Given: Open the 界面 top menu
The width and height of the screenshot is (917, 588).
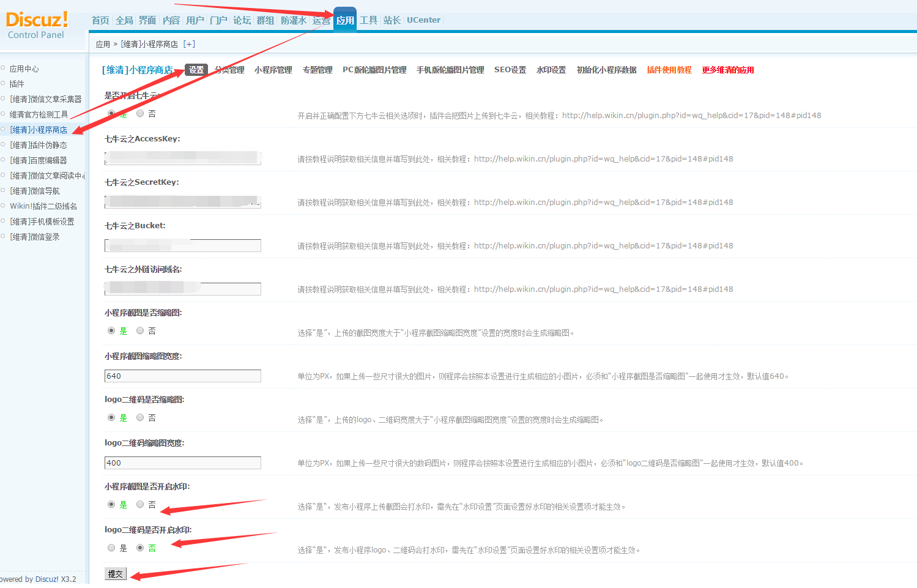Looking at the screenshot, I should tap(147, 20).
